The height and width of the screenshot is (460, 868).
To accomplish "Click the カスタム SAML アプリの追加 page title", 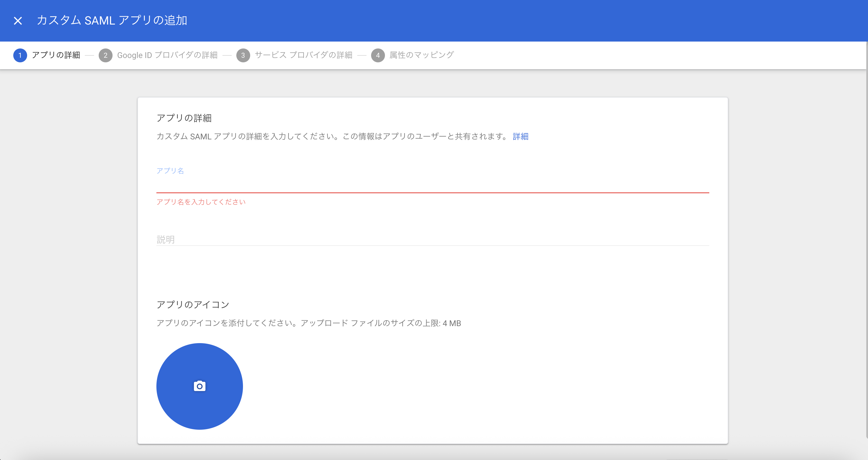I will coord(112,20).
